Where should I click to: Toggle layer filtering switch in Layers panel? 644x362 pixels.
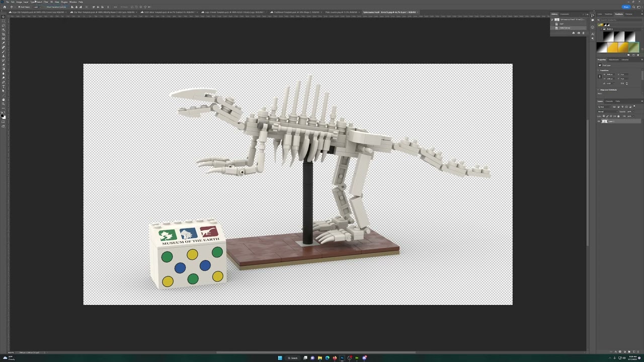pos(634,106)
